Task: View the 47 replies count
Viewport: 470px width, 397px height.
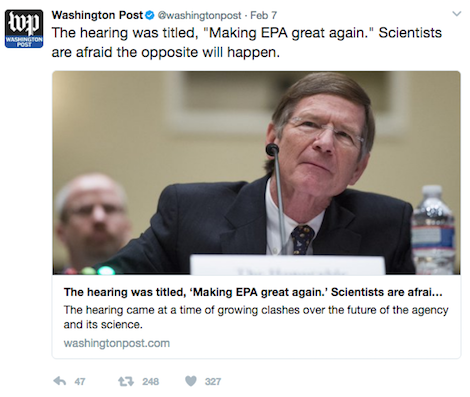Action: click(x=80, y=381)
